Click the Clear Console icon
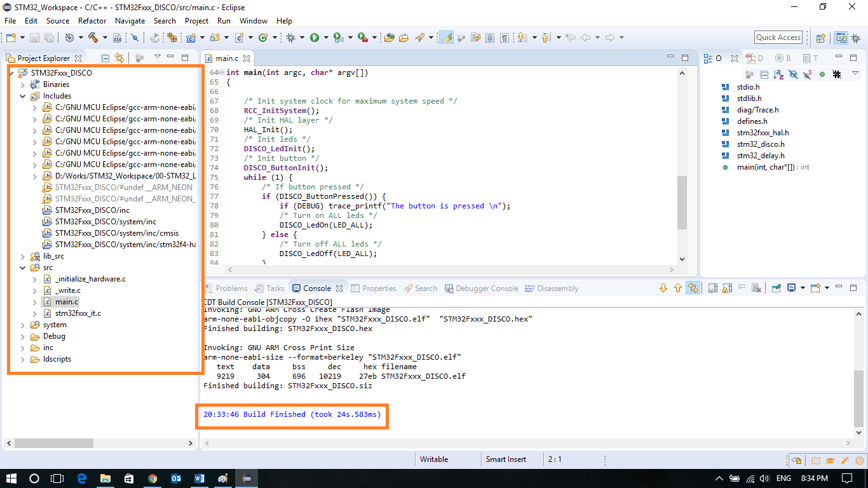The width and height of the screenshot is (868, 488). tap(756, 288)
